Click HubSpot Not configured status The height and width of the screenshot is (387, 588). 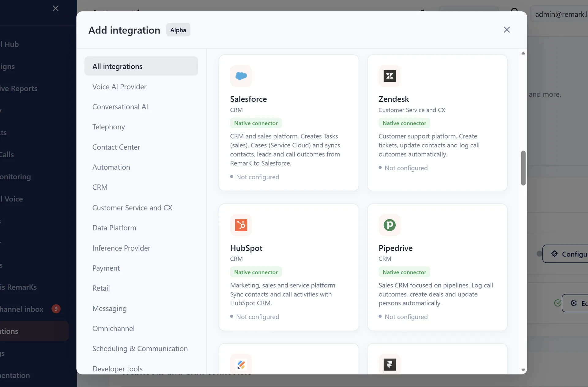click(255, 317)
